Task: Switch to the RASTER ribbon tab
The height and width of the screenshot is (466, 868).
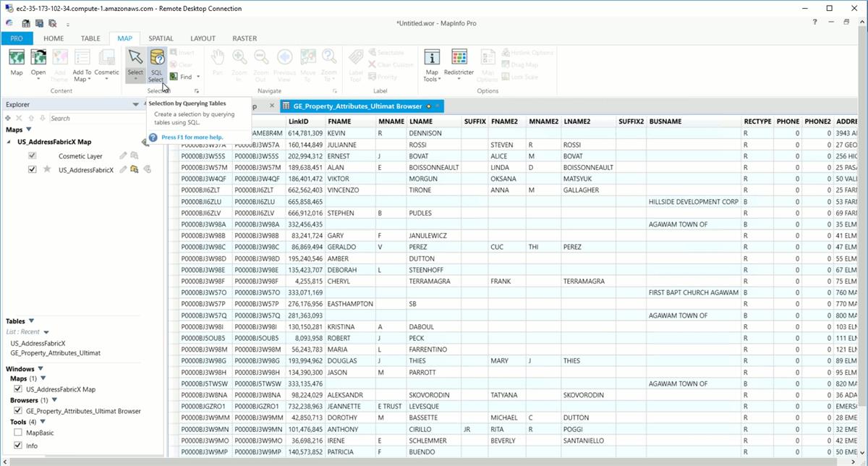Action: coord(244,38)
